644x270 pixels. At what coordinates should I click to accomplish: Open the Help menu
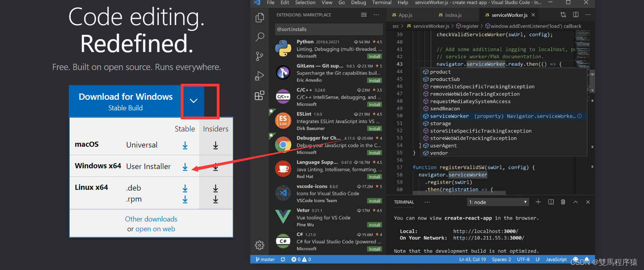click(403, 2)
